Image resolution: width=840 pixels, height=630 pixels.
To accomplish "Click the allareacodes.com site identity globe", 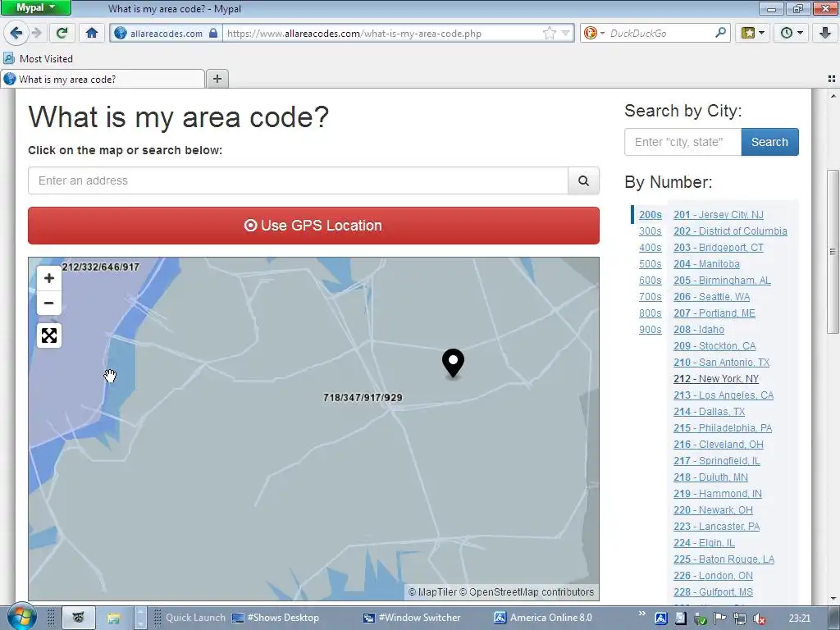I will tap(121, 33).
